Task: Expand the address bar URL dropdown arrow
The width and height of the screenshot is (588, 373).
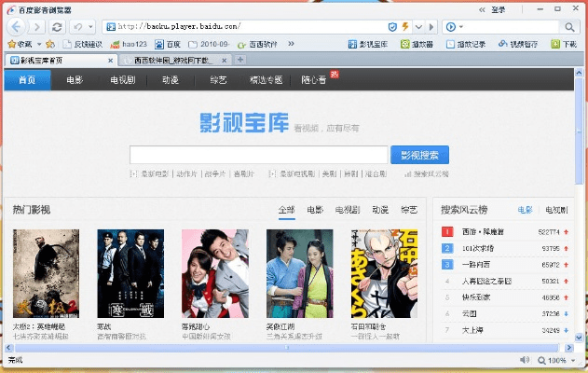Action: pos(418,26)
